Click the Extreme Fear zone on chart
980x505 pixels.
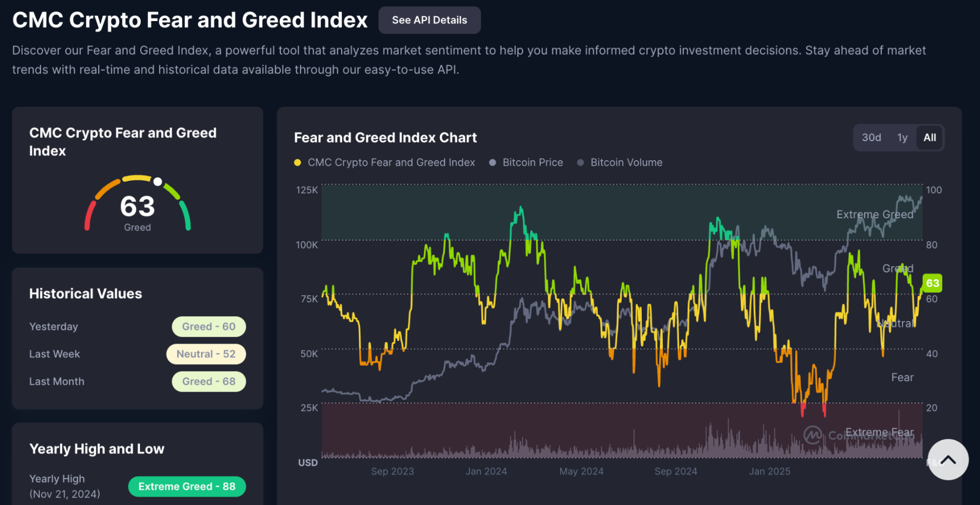point(622,430)
